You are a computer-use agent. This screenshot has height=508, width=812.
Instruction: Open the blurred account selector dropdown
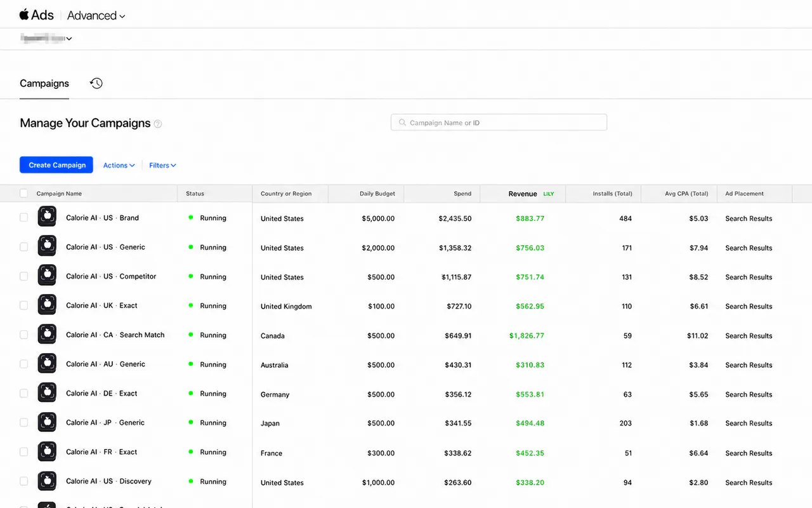coord(46,38)
